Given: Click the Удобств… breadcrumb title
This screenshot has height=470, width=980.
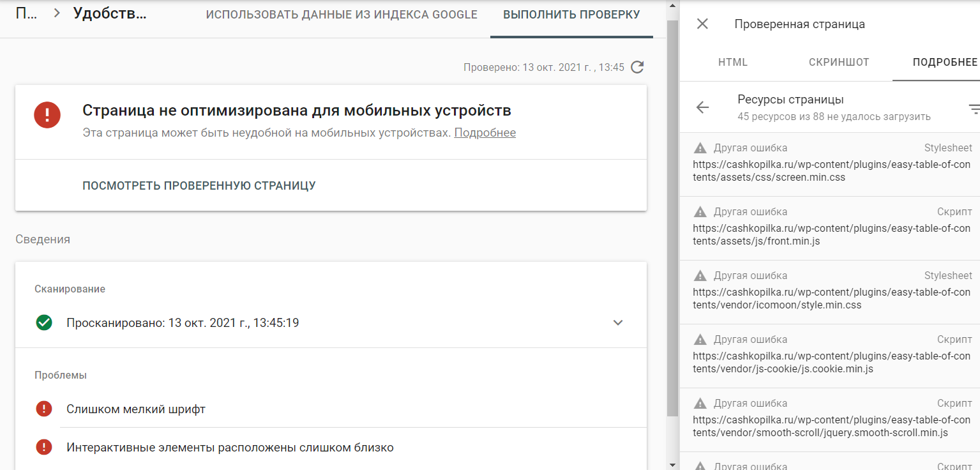Looking at the screenshot, I should tap(110, 13).
